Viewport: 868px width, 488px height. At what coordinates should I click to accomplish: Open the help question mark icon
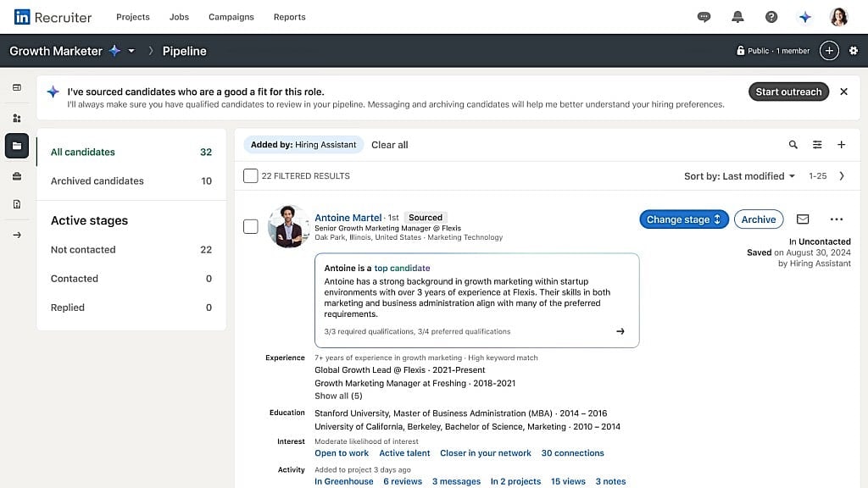(771, 17)
